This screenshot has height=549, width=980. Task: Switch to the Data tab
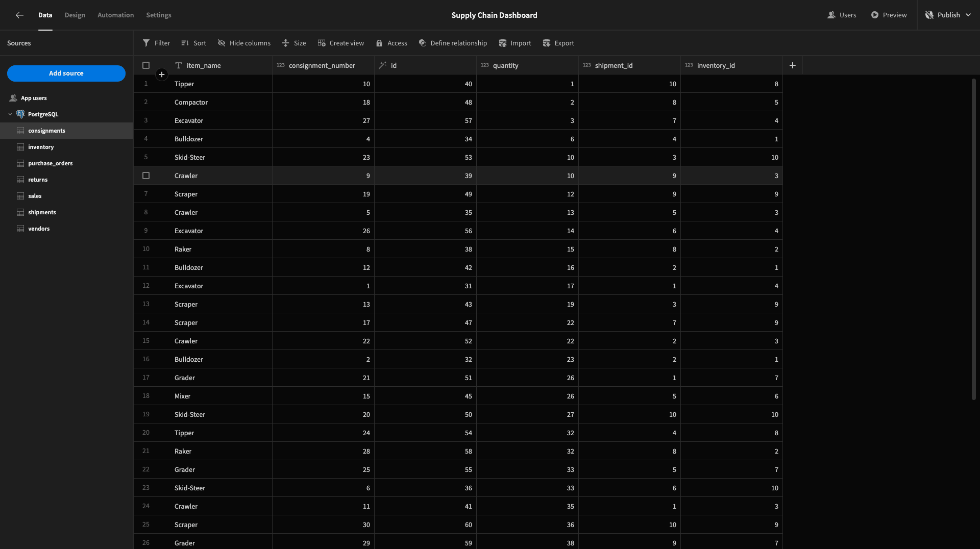click(45, 15)
